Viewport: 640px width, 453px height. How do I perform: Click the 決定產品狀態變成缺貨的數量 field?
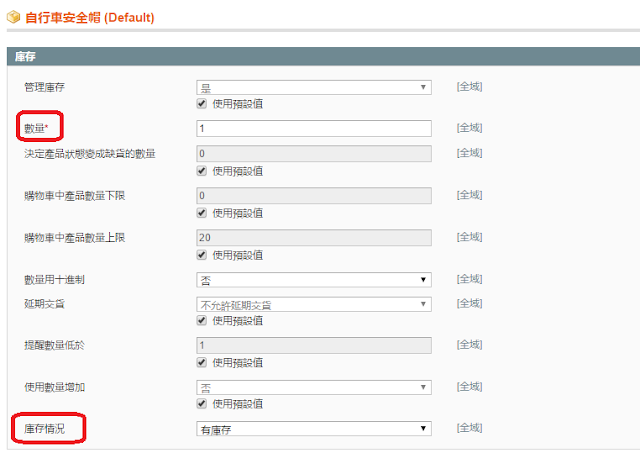pos(314,154)
